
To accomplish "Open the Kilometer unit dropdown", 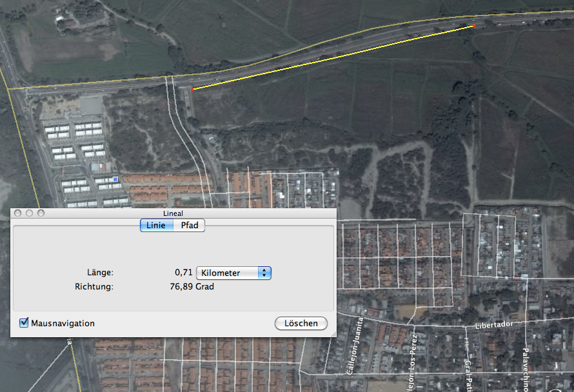I will pos(233,273).
